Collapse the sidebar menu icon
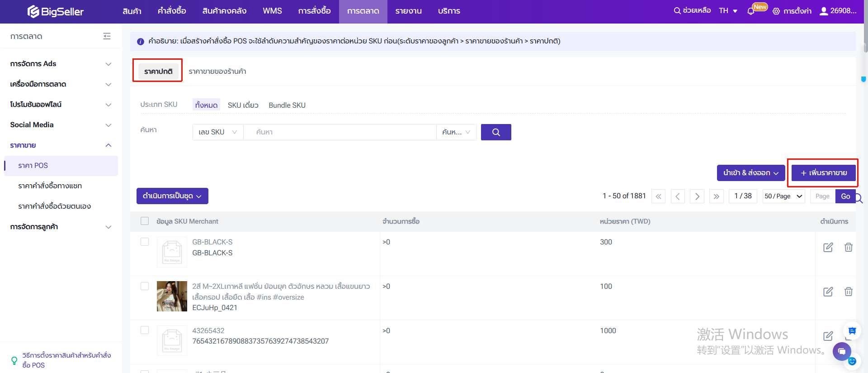Screen dimensions: 868x373 [x=107, y=36]
